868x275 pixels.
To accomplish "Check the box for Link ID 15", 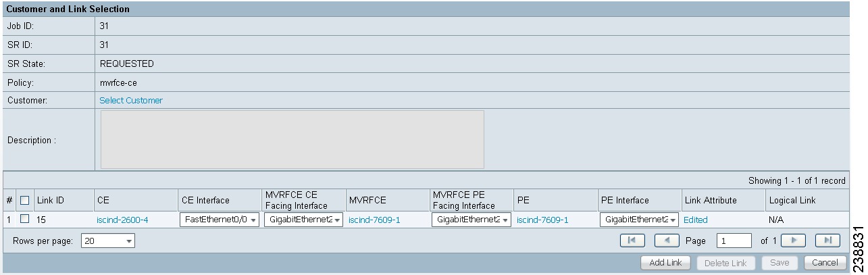I will tap(24, 220).
